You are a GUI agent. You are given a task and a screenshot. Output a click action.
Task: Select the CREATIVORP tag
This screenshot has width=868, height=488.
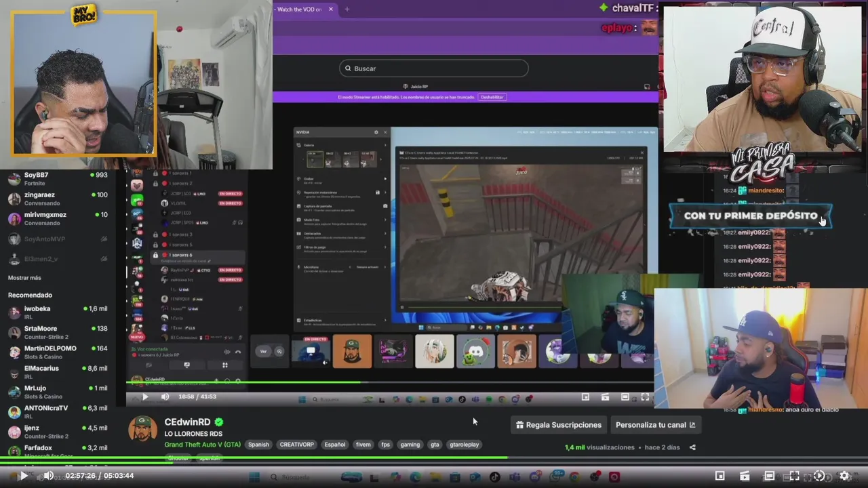[x=296, y=445]
